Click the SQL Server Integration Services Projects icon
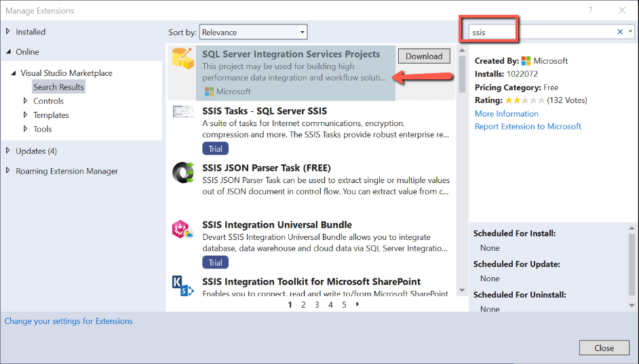The height and width of the screenshot is (364, 639). click(183, 60)
